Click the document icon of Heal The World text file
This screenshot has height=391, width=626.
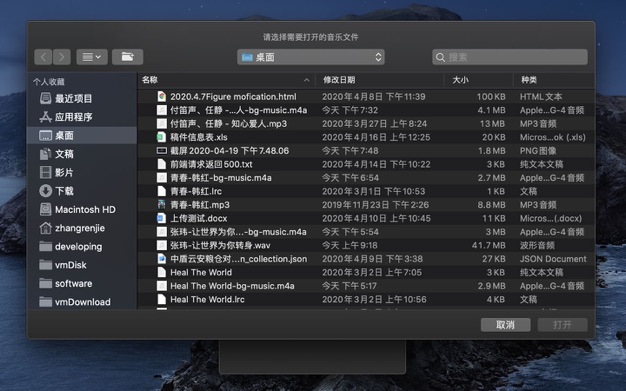pyautogui.click(x=161, y=272)
